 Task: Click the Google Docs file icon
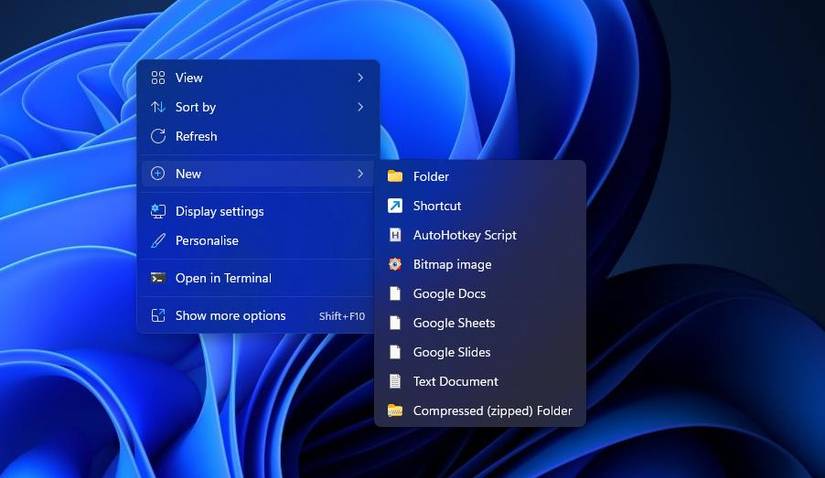[x=395, y=294]
